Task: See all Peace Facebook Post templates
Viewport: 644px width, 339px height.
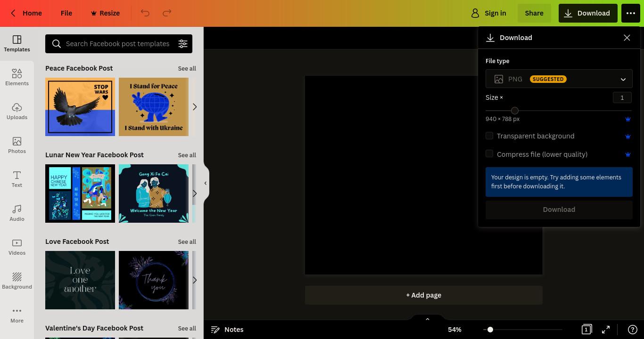Action: point(187,69)
